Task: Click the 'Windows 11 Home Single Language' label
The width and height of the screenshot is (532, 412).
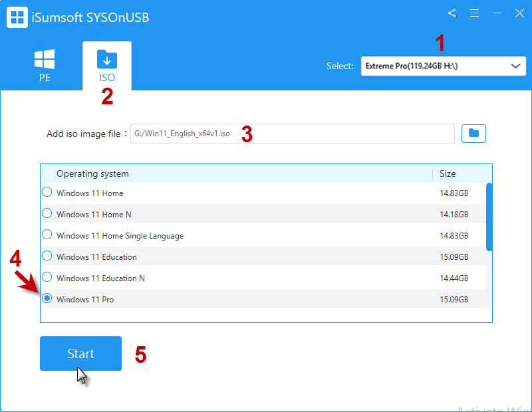Action: (120, 236)
